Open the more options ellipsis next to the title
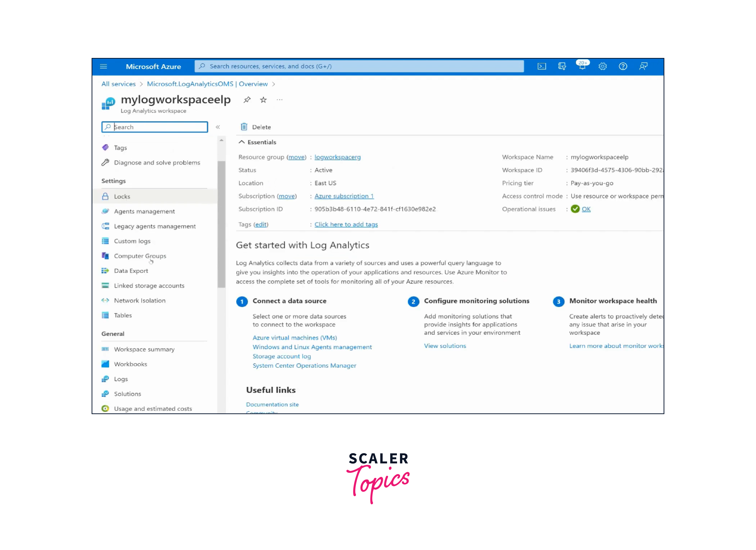Screen dimensions: 756x550 (279, 100)
